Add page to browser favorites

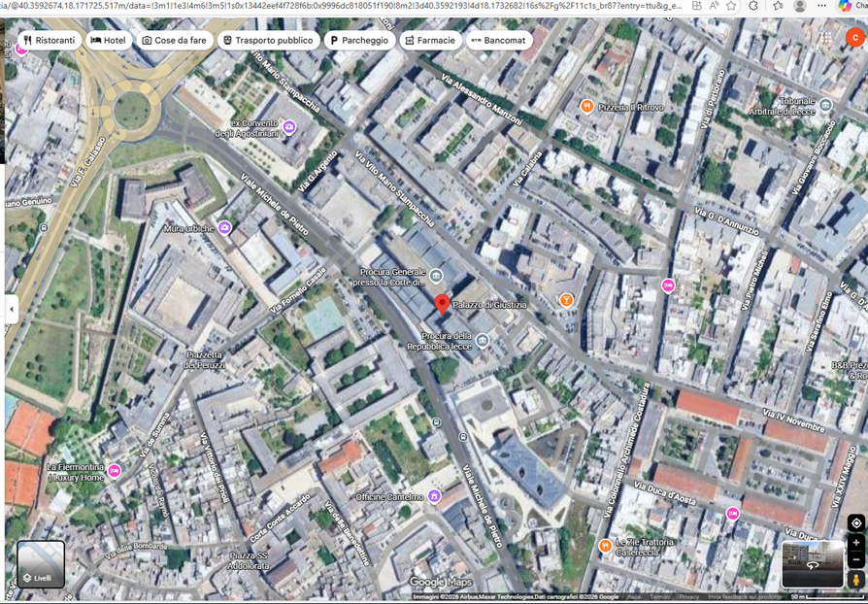(731, 6)
